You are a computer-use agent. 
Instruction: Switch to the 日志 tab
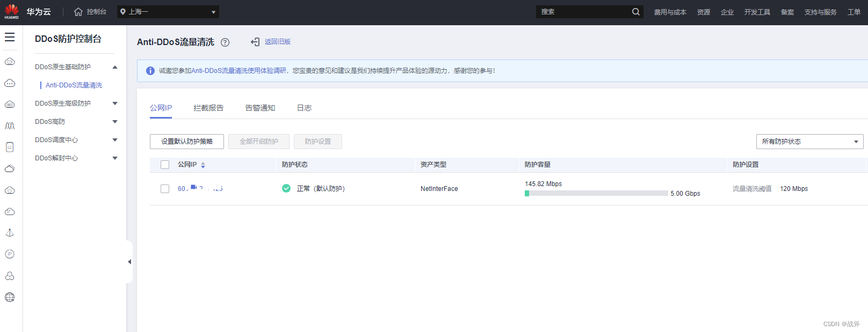[x=305, y=108]
